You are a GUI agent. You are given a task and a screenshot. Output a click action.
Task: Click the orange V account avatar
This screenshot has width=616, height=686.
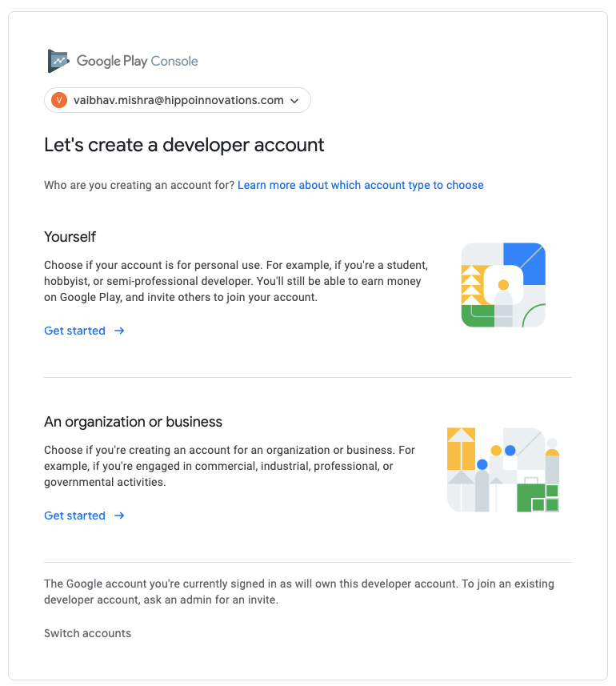58,100
